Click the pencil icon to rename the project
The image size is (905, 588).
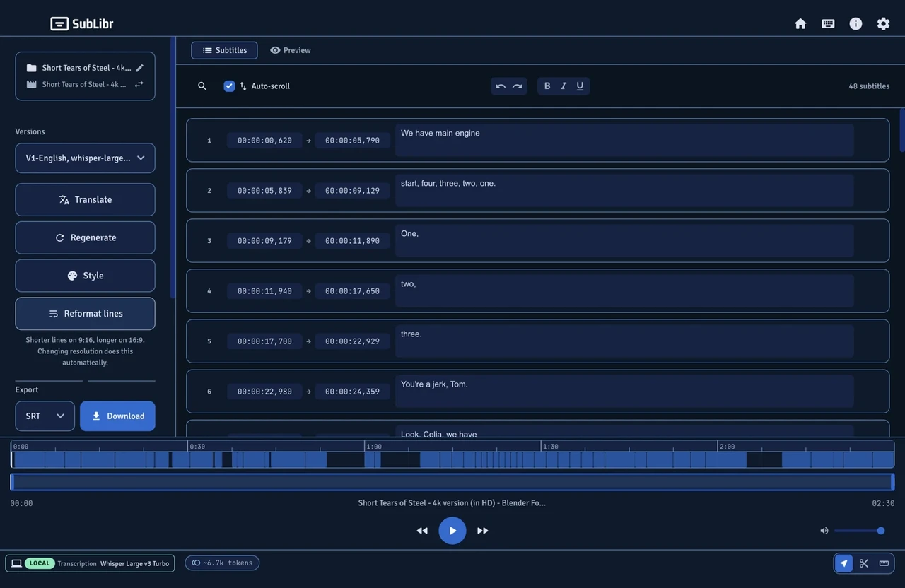[x=139, y=68]
